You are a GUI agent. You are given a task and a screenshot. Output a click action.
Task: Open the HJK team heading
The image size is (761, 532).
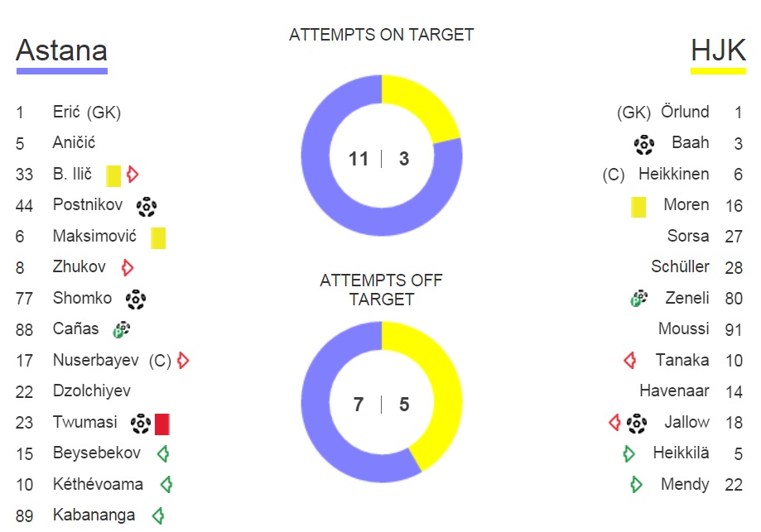(718, 50)
